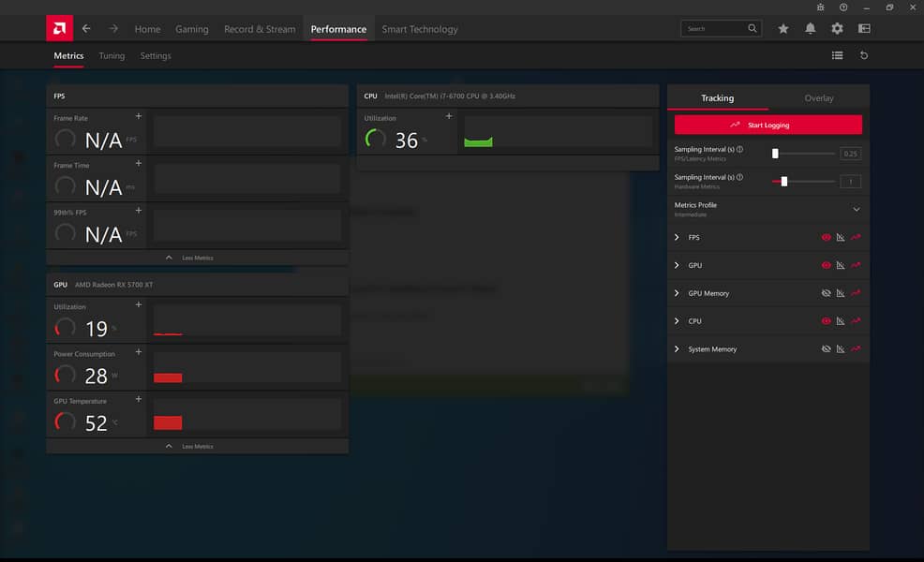Toggle the trend line icon in FPS row
The image size is (924, 562).
point(856,237)
